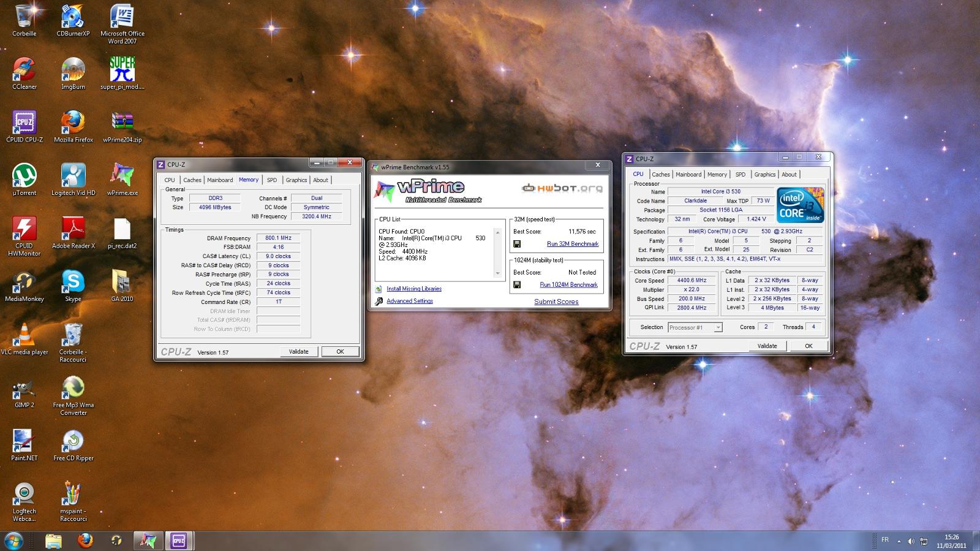980x551 pixels.
Task: Click the FR language indicator in taskbar
Action: pyautogui.click(x=885, y=540)
